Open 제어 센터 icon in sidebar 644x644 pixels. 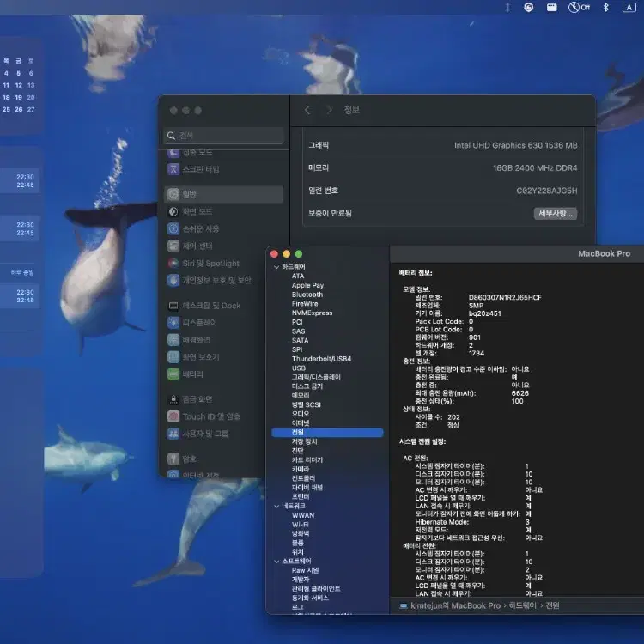tap(173, 246)
